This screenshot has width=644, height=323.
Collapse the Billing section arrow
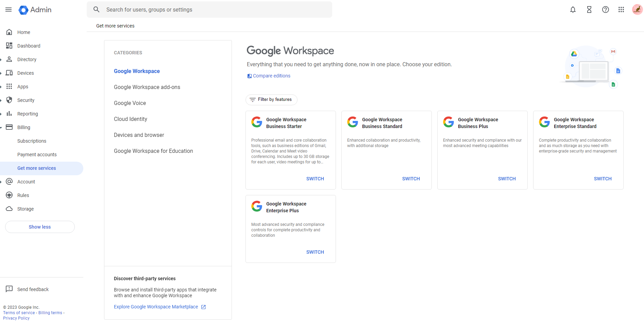coord(1,127)
